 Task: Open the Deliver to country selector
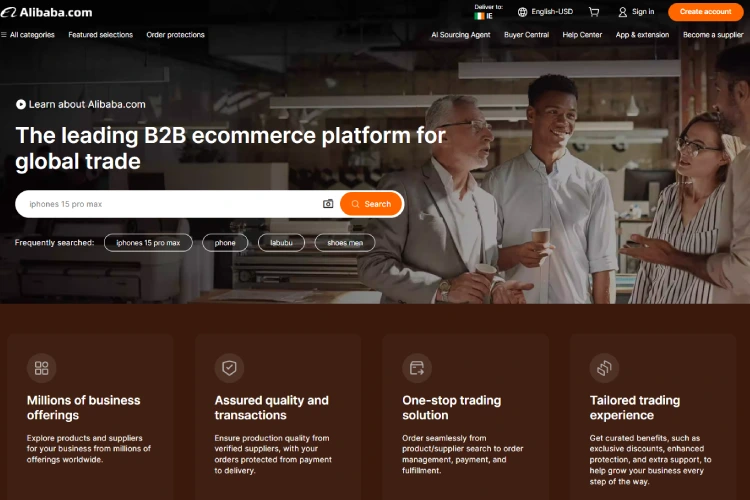487,12
